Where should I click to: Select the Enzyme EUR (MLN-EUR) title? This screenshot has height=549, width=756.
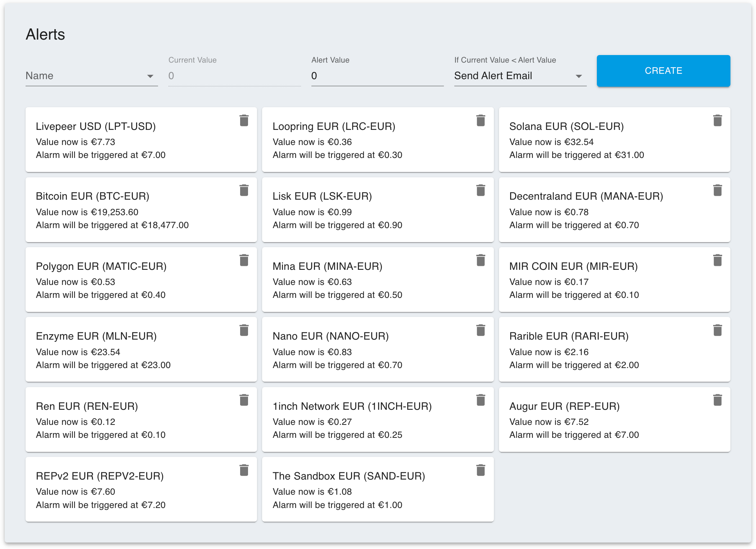[96, 336]
